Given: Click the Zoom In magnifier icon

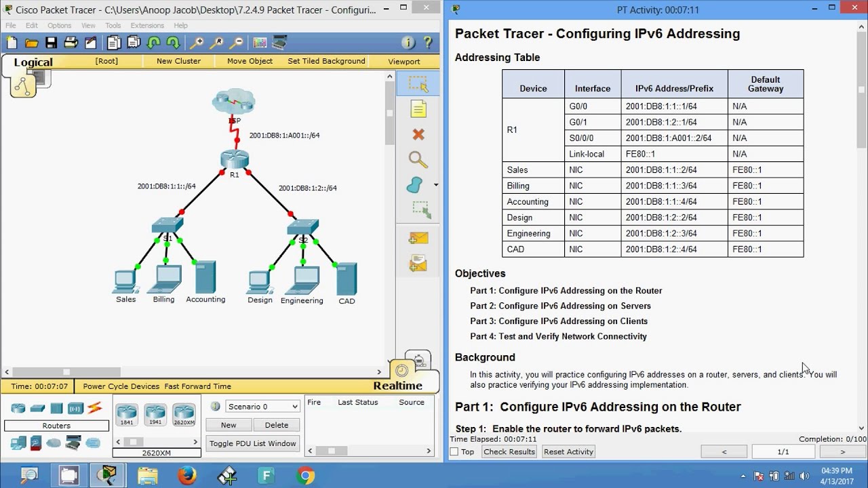Looking at the screenshot, I should (196, 43).
